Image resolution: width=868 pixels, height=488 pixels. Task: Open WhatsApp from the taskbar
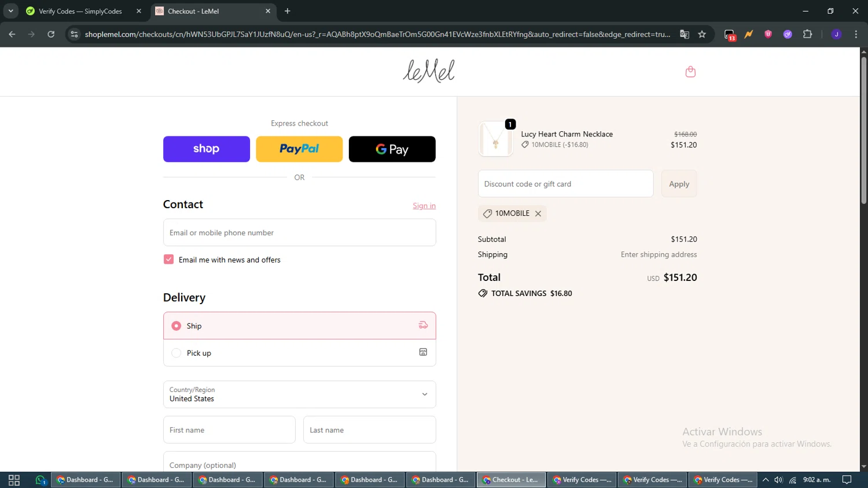(41, 480)
